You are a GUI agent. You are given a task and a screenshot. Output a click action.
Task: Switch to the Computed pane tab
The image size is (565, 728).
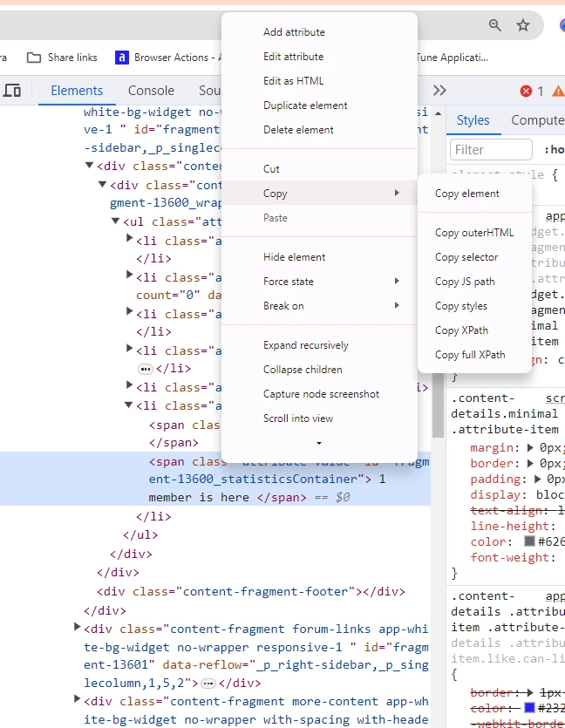[x=537, y=120]
